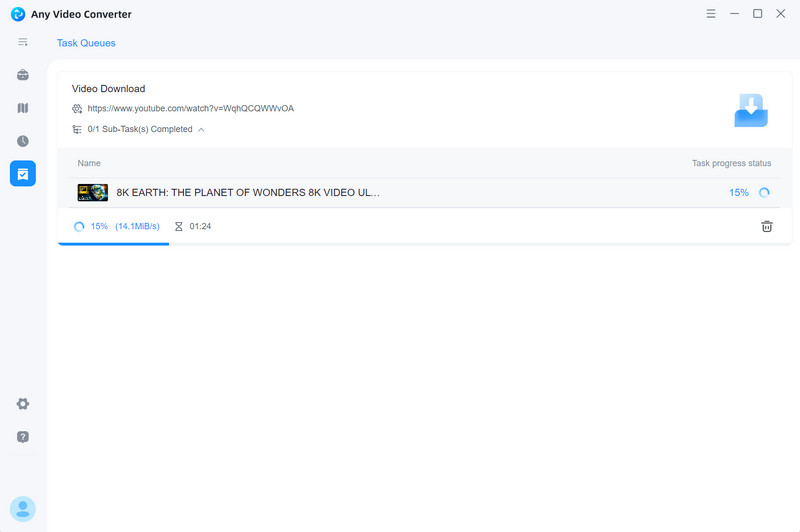
Task: Minimize the Any Video Converter window
Action: pyautogui.click(x=734, y=14)
